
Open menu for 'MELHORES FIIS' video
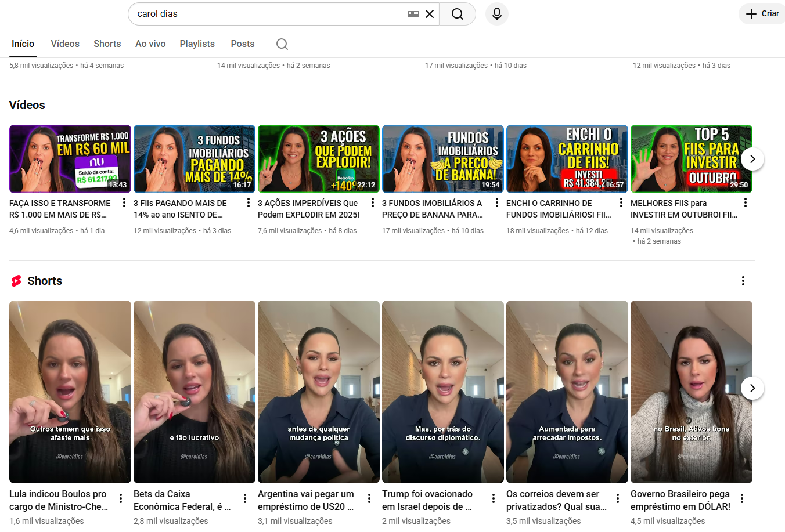pyautogui.click(x=746, y=202)
